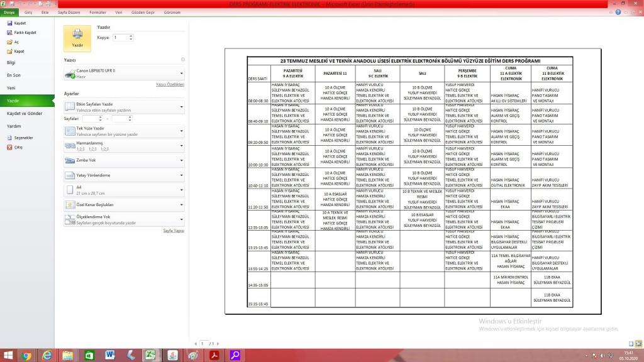Open the Yatay Yönlendirme orientation dropdown
This screenshot has width=644, height=362.
124,175
